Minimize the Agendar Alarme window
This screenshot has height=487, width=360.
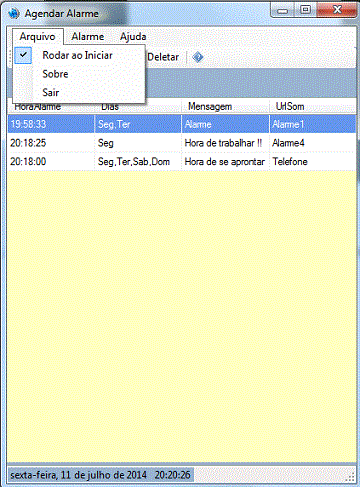tap(282, 11)
